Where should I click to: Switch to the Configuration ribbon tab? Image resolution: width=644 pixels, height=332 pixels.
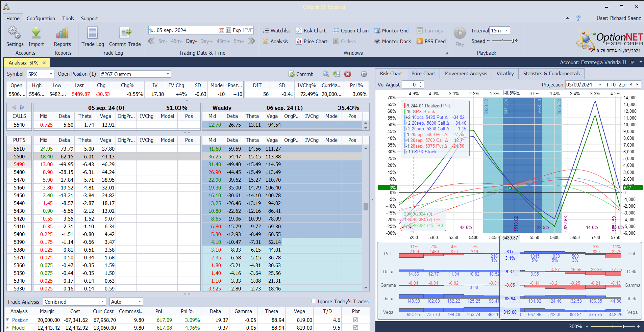click(x=41, y=18)
